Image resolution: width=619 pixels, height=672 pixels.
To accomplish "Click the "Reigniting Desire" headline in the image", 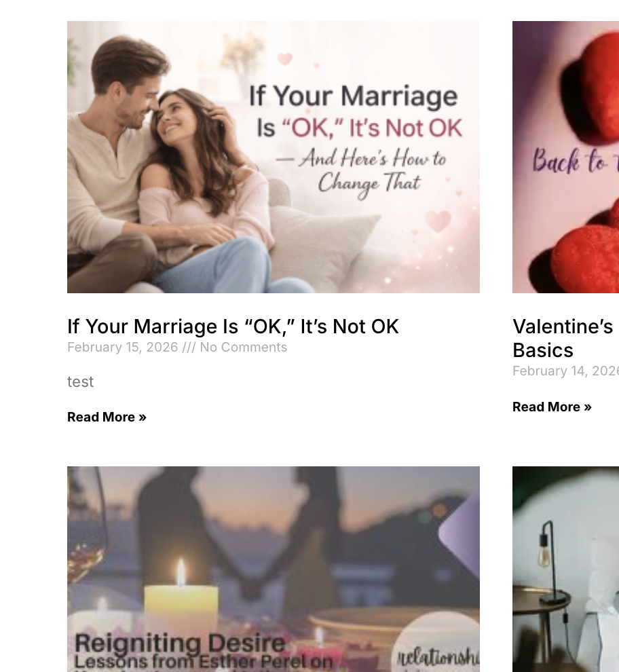I will (x=180, y=643).
